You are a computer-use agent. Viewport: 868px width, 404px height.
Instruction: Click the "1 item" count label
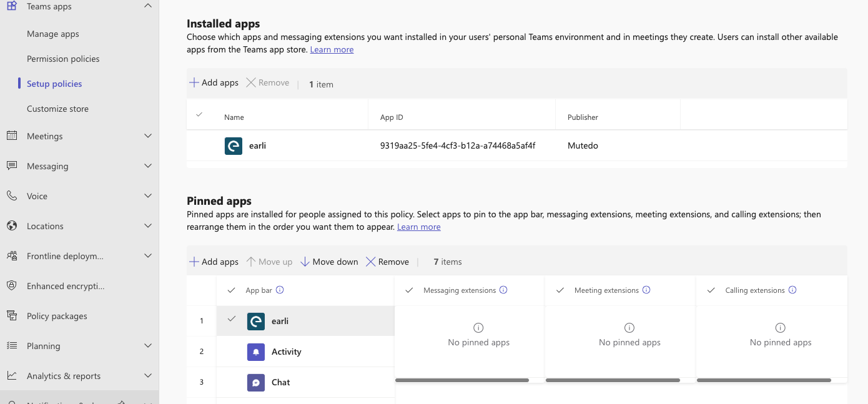pos(321,84)
